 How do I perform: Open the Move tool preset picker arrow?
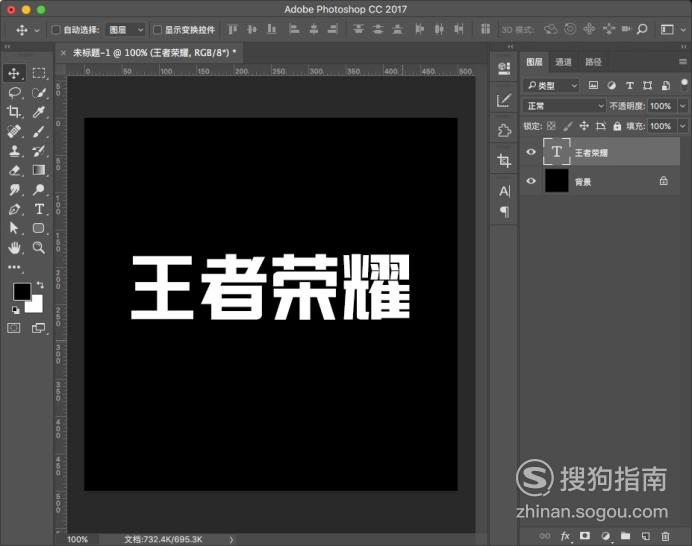coord(37,30)
